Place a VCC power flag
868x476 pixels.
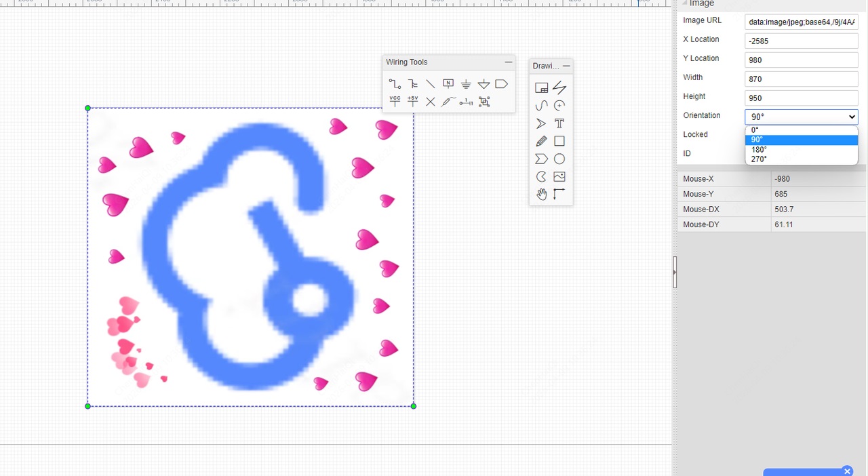[x=395, y=102]
